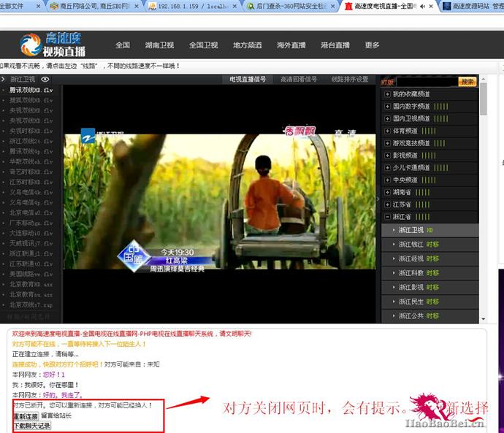Click the 重新连接 button
The height and width of the screenshot is (433, 504).
(26, 416)
